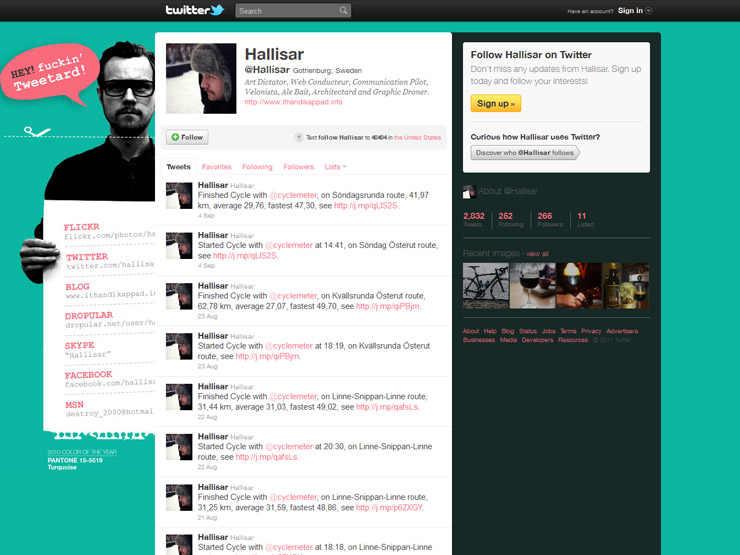Click the search magnifier icon
The width and height of the screenshot is (740, 555).
343,10
